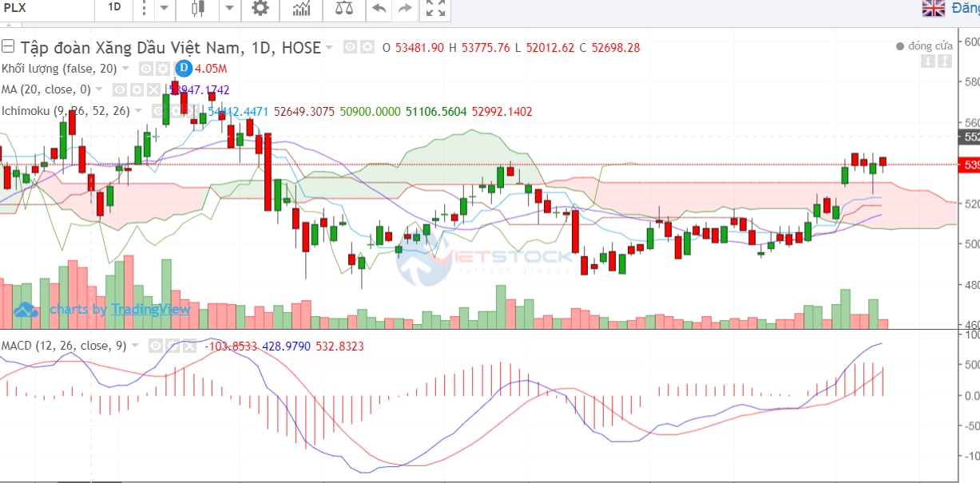Expand the Ichimoku indicator dropdown arrow
980x483 pixels.
pos(138,111)
